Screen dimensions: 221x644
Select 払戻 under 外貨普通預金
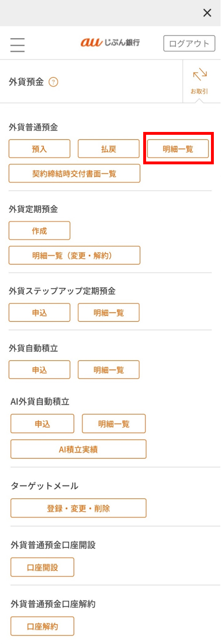tap(109, 149)
